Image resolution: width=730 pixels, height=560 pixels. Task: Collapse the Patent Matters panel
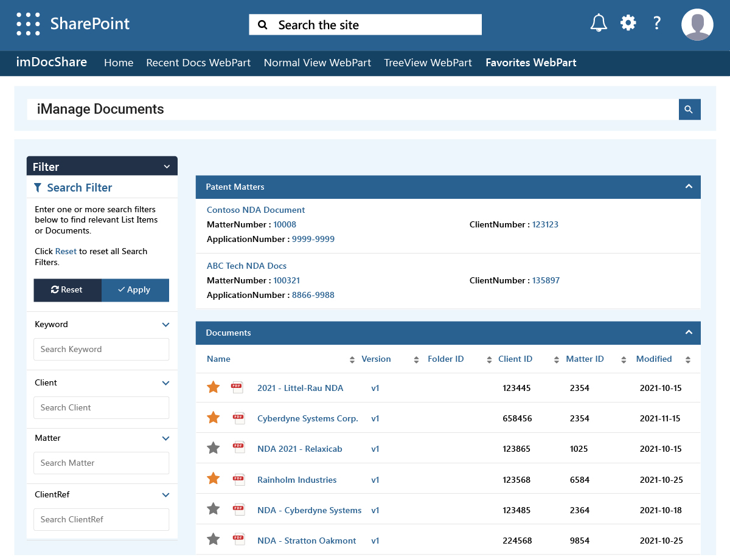[689, 186]
